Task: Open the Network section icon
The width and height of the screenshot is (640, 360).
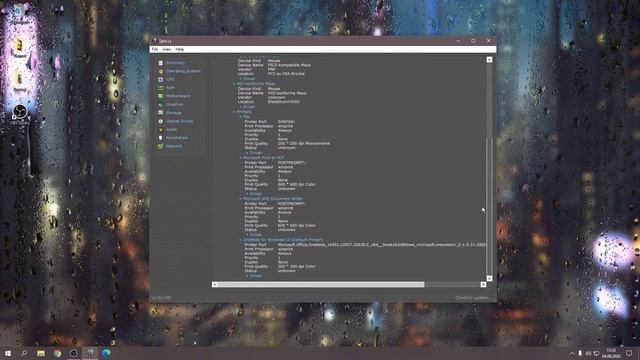Action: [x=160, y=146]
